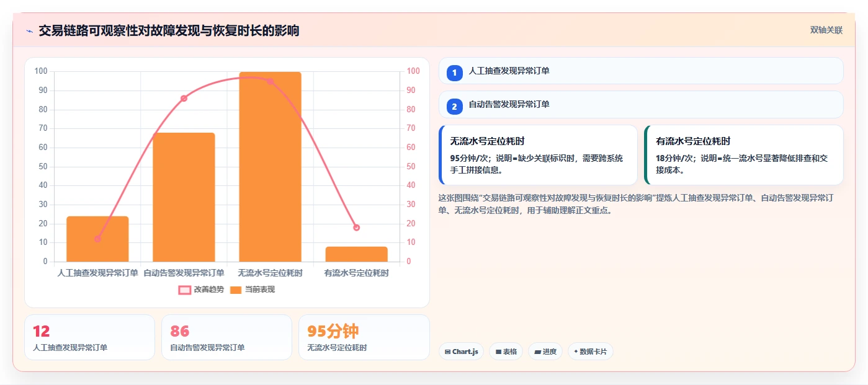Click the x-axis label 有流水号定位耗时
868x385 pixels.
point(356,273)
